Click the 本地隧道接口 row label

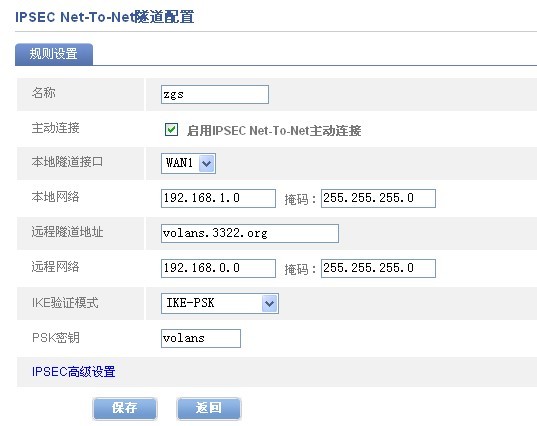(x=67, y=162)
